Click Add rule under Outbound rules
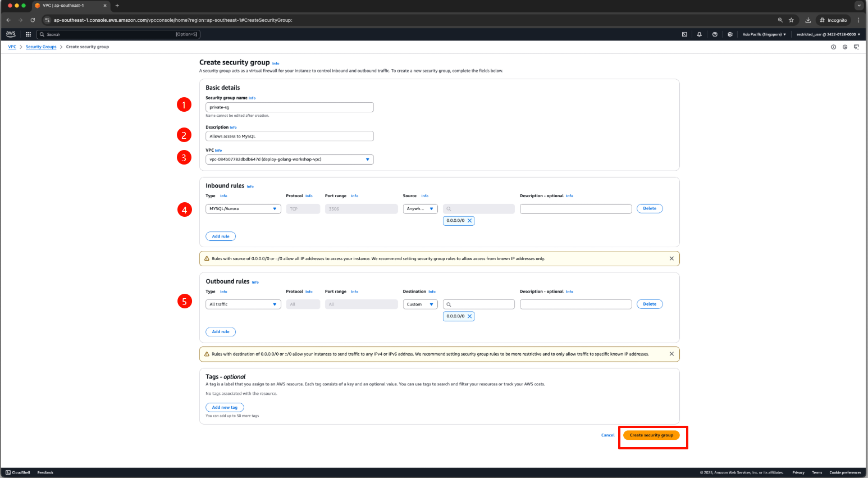The image size is (868, 478). tap(221, 332)
